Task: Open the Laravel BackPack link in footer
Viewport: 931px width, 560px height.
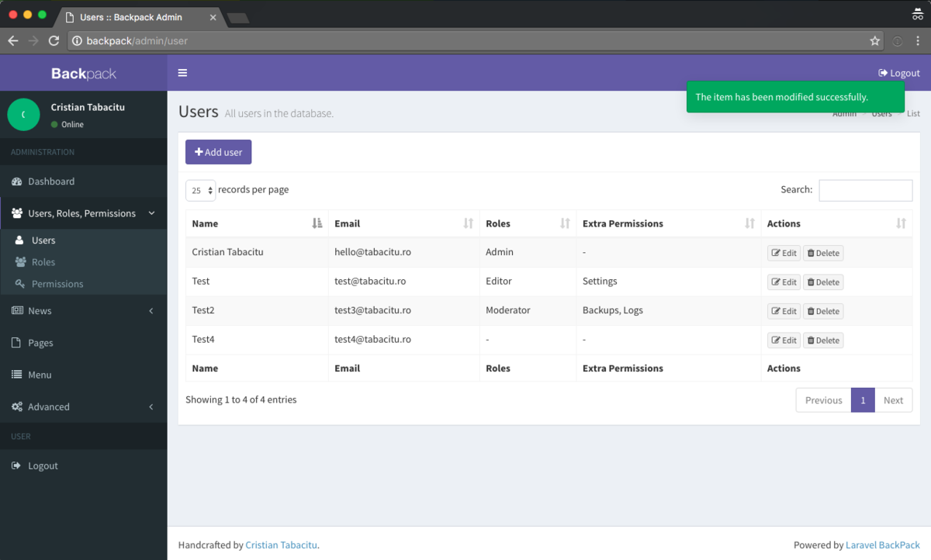Action: coord(883,544)
